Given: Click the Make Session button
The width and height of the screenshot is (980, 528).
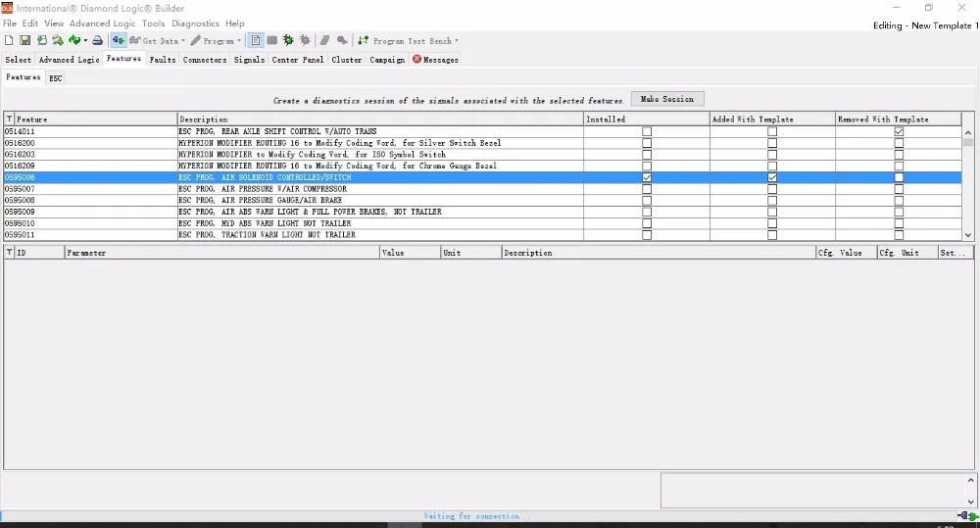Looking at the screenshot, I should [x=666, y=99].
